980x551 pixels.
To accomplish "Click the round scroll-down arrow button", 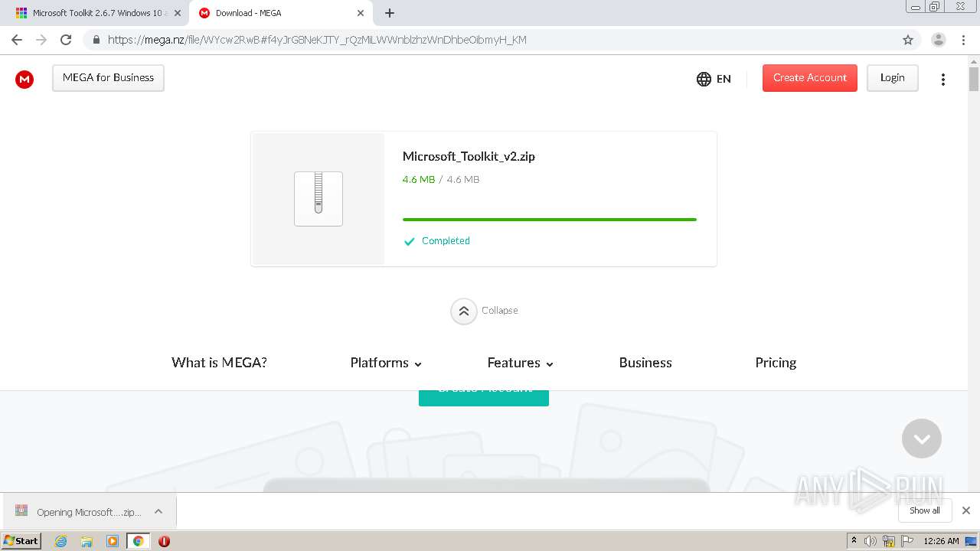I will 922,439.
